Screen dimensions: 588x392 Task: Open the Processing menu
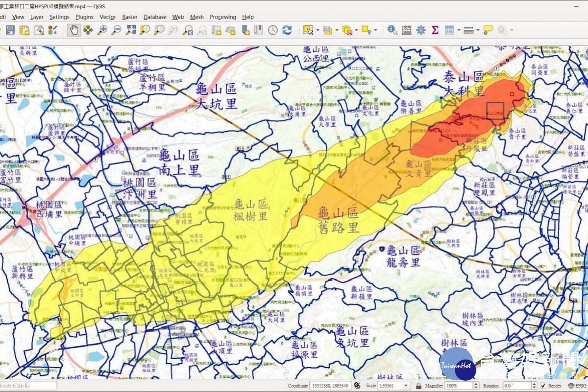tap(223, 17)
